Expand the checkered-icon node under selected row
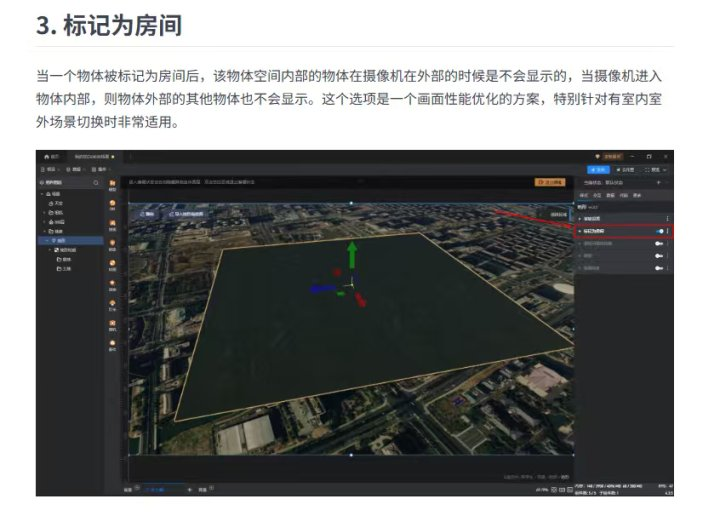The image size is (720, 516). pyautogui.click(x=50, y=250)
